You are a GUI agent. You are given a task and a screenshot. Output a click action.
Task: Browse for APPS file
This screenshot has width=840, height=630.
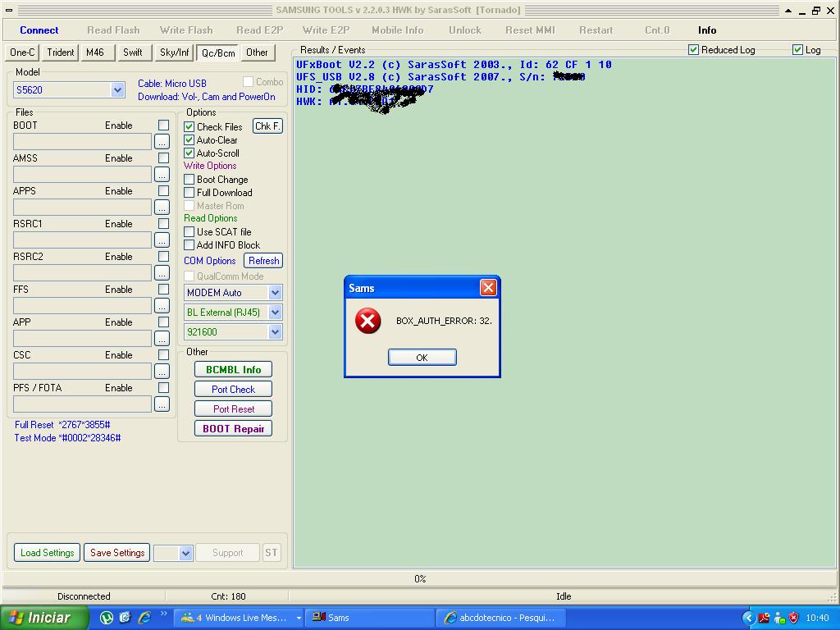pyautogui.click(x=162, y=207)
